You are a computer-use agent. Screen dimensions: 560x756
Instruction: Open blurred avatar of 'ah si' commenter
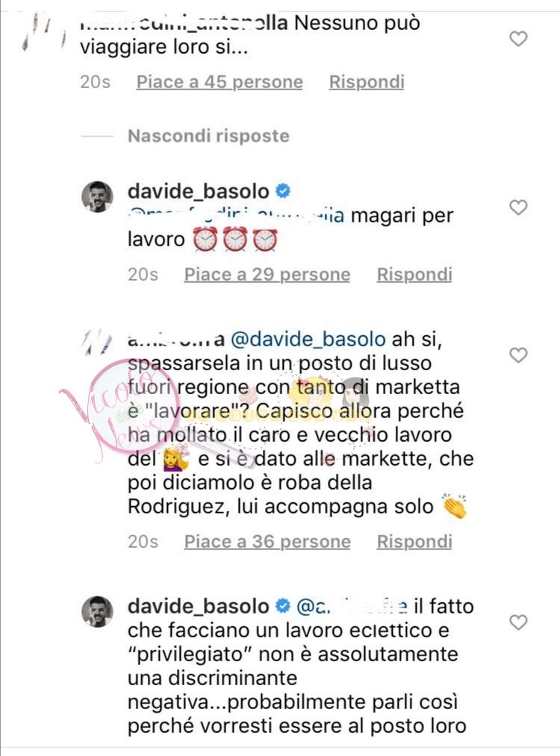tap(97, 343)
